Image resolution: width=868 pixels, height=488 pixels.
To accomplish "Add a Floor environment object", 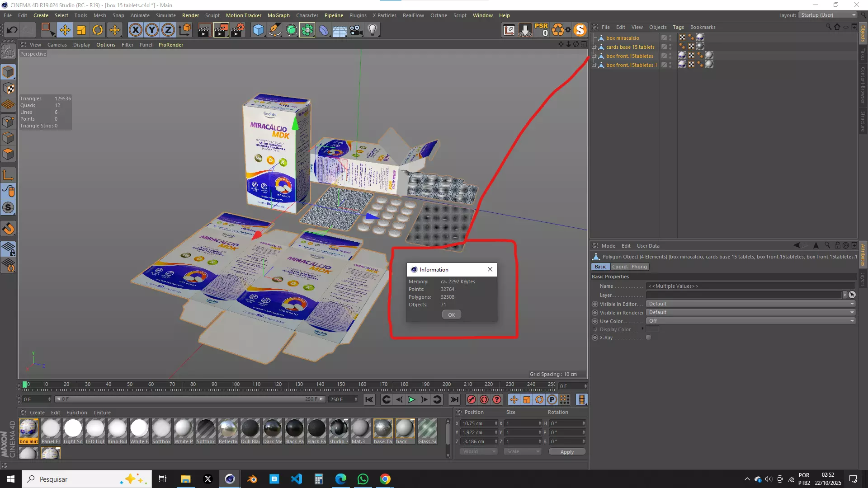I will pyautogui.click(x=340, y=30).
